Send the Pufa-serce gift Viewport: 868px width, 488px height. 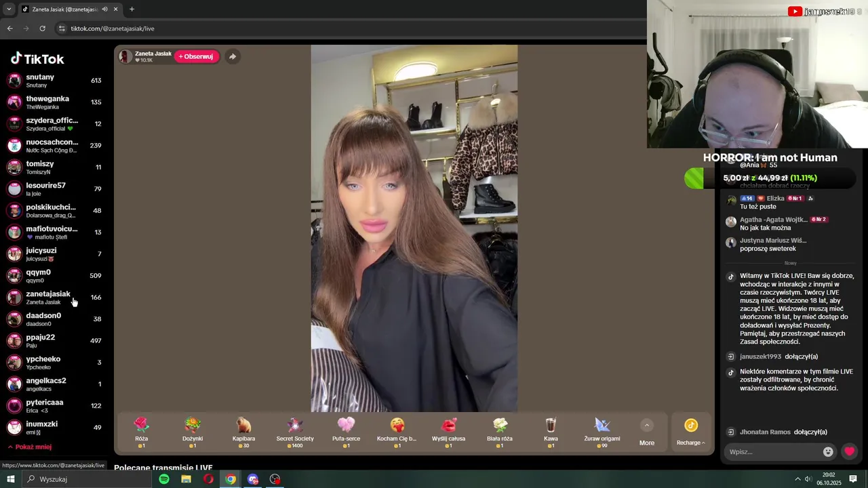coord(346,432)
